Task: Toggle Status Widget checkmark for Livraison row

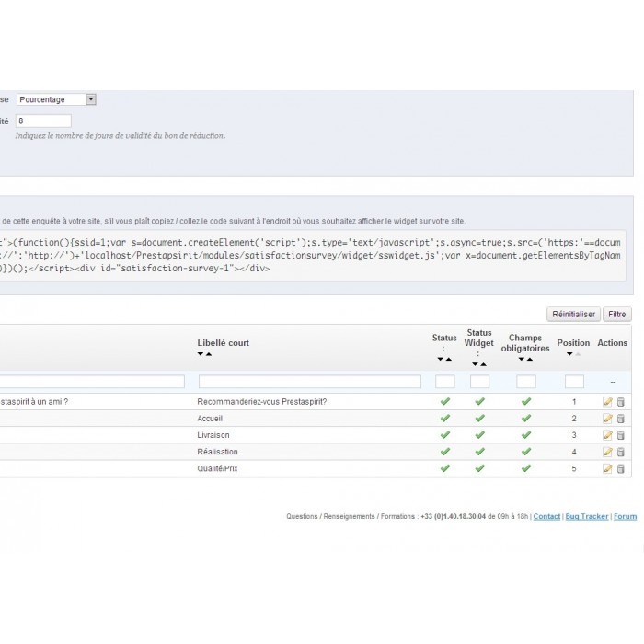Action: click(479, 434)
